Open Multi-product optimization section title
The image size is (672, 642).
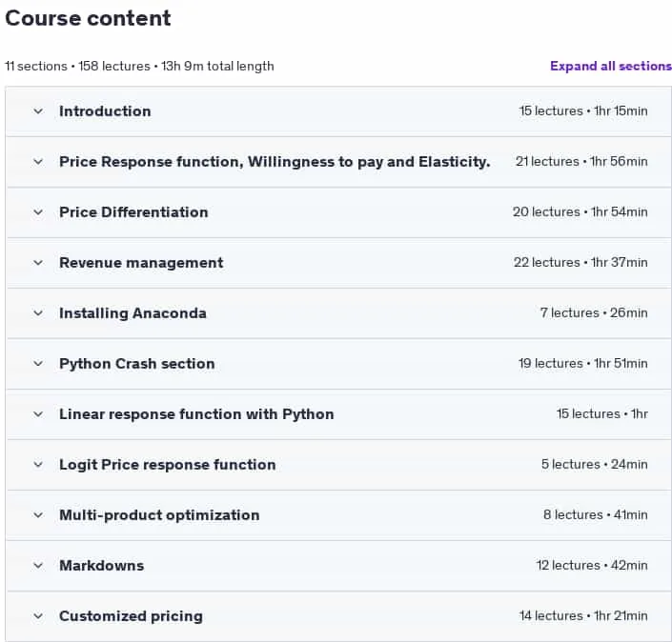[159, 515]
